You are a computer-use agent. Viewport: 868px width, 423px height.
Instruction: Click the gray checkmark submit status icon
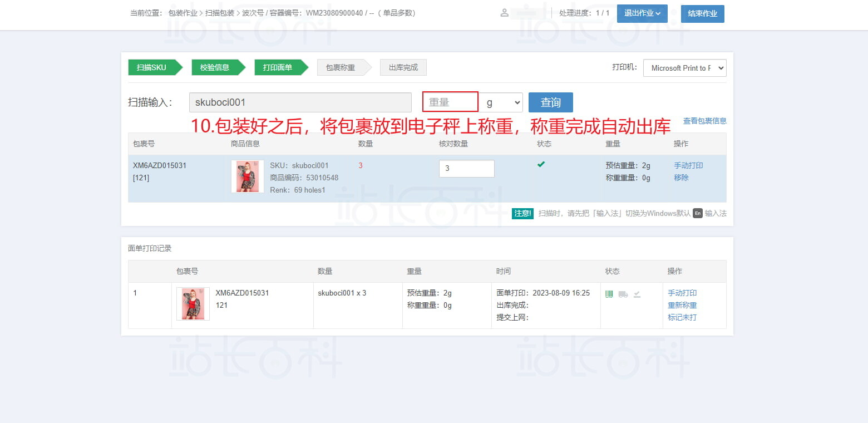pos(637,294)
